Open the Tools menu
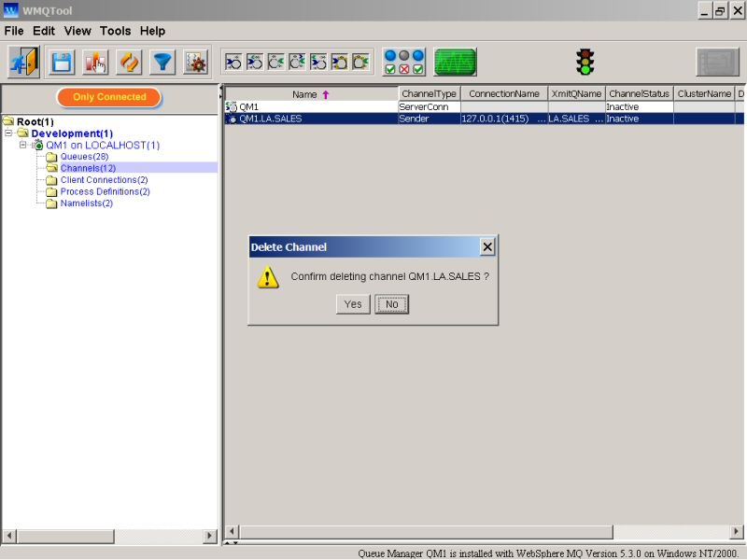The image size is (747, 560). click(x=115, y=31)
